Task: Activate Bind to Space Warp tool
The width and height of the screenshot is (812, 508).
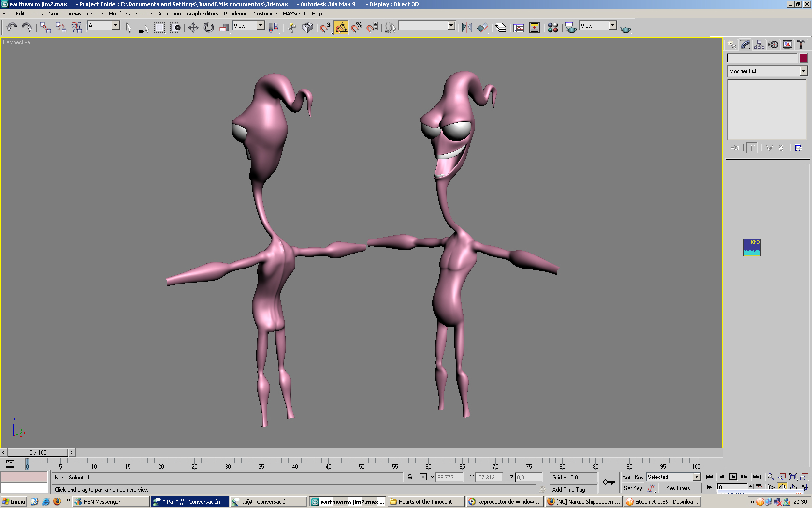Action: coord(76,28)
